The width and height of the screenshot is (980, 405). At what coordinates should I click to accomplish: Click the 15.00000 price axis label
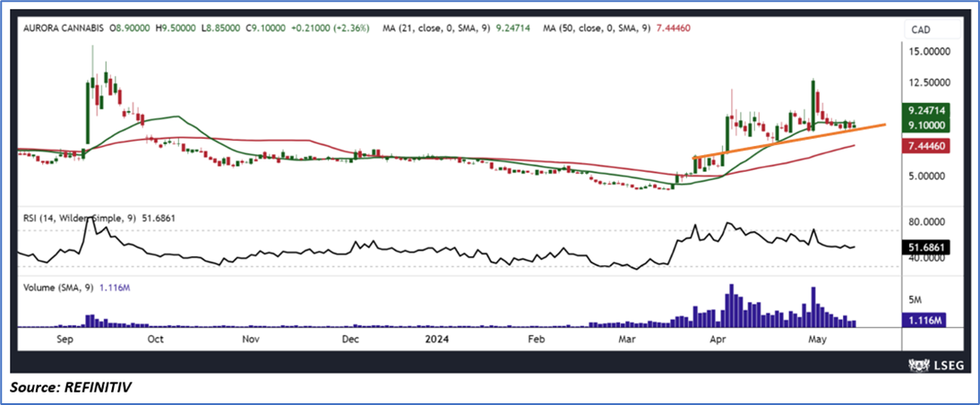(x=929, y=53)
